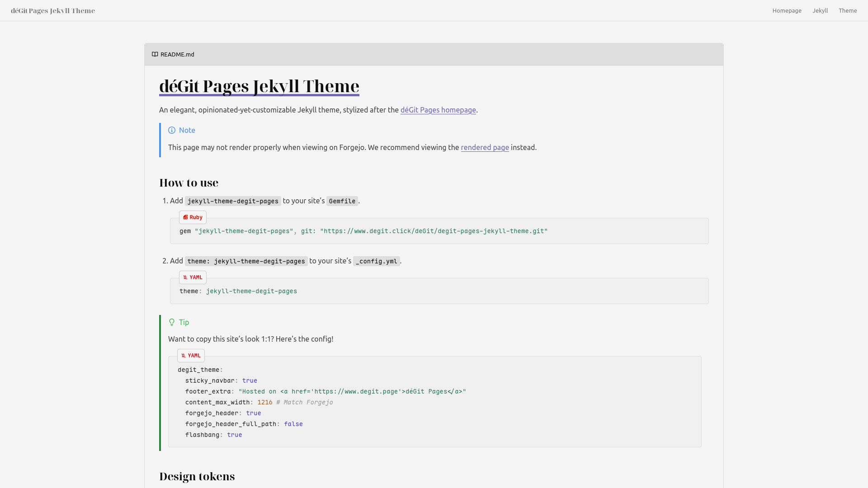The image size is (868, 488).
Task: Open the Jekyll nav link
Action: point(820,10)
